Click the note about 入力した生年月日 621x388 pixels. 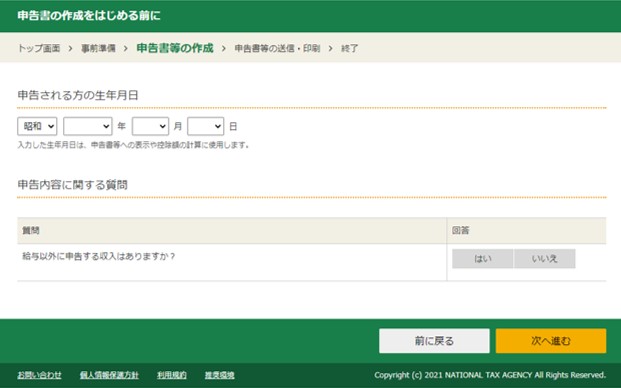click(x=133, y=145)
